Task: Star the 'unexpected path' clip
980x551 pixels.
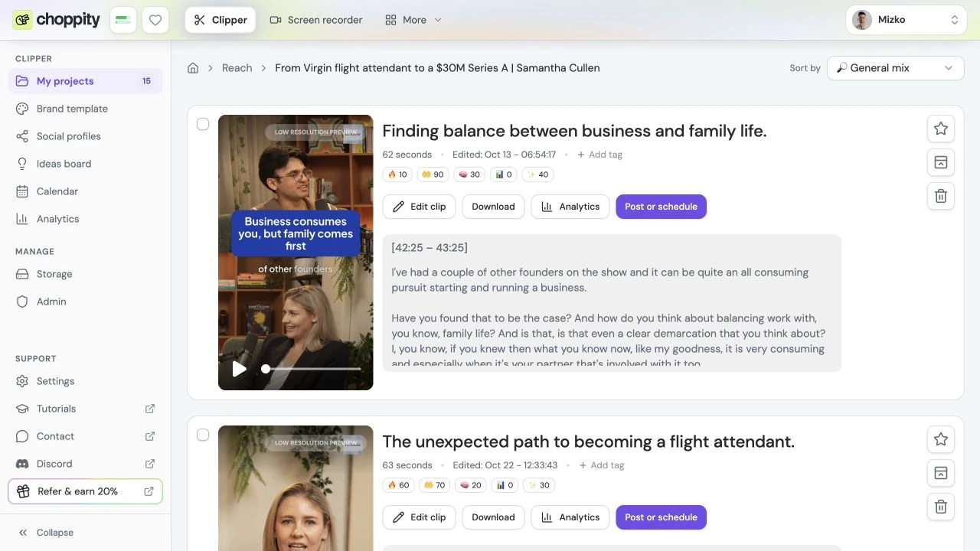Action: click(x=941, y=439)
